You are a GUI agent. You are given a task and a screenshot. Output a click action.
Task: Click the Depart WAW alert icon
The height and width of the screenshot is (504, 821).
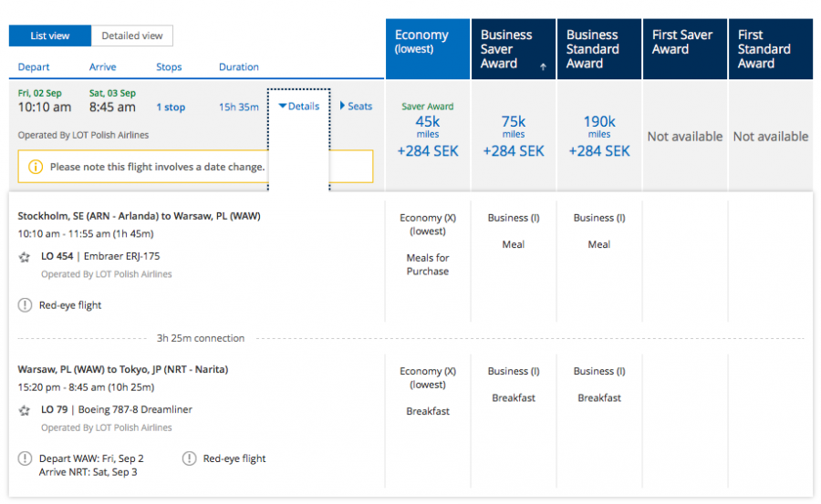tap(25, 458)
